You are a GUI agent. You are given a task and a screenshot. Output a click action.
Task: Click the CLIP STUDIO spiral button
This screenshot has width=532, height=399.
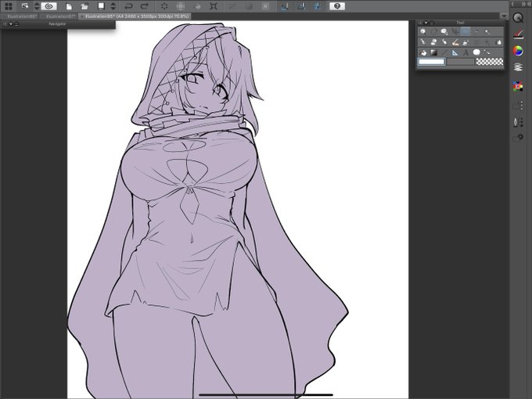point(49,6)
